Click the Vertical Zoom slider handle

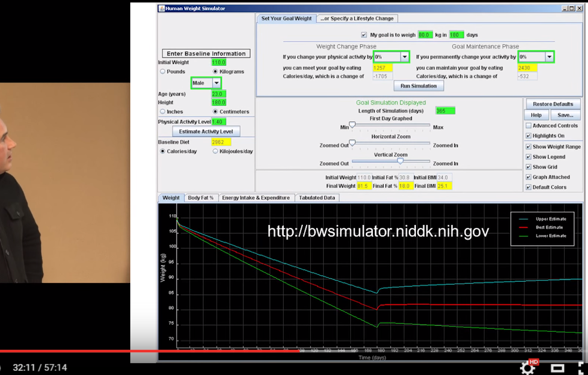pyautogui.click(x=400, y=160)
